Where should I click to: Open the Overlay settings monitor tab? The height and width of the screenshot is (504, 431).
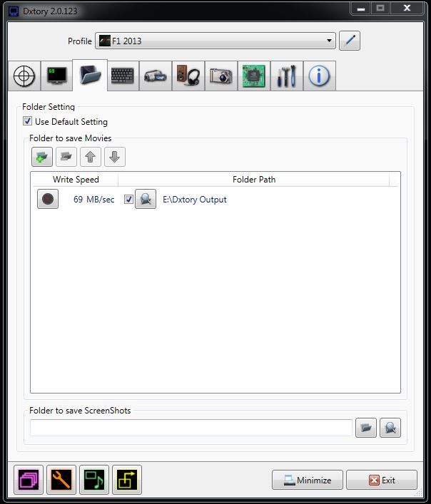coord(57,76)
